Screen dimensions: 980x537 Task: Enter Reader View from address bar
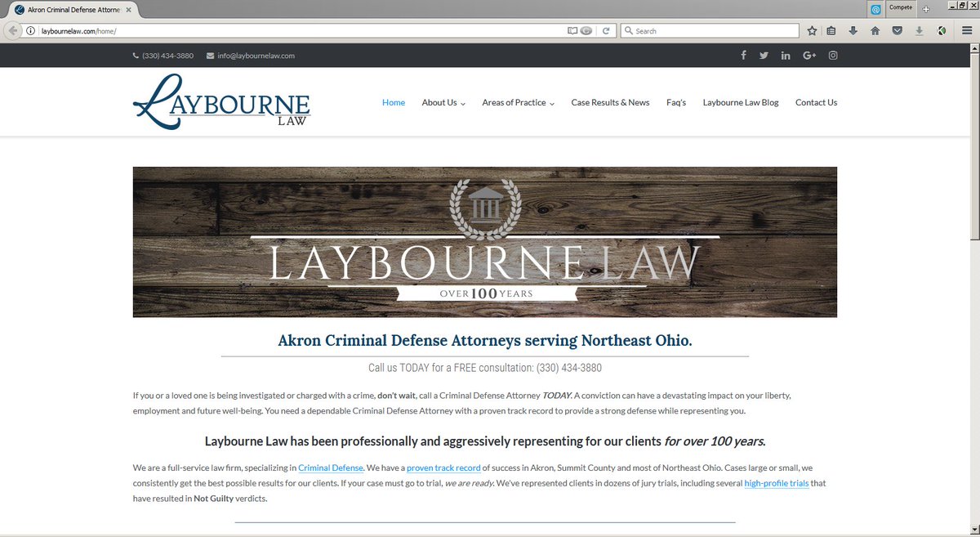tap(572, 31)
